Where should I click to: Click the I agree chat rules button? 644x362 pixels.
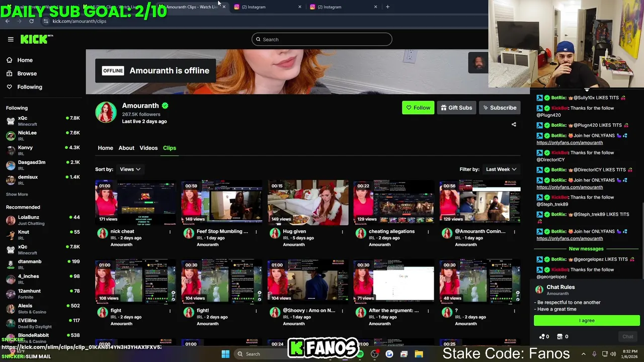click(587, 320)
